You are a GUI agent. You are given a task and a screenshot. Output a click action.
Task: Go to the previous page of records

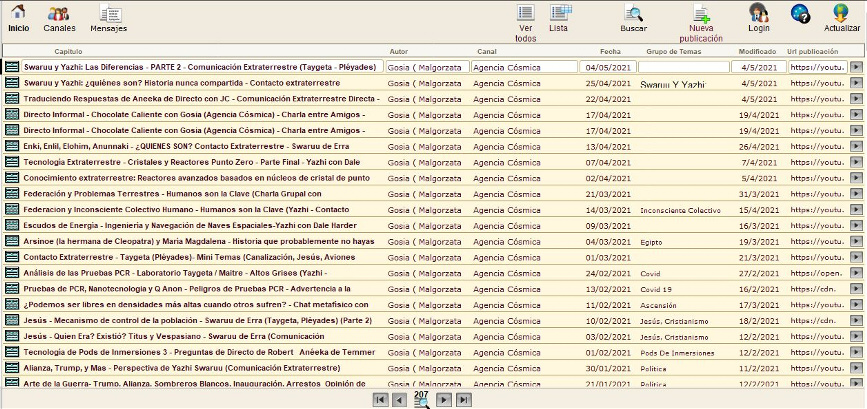click(x=399, y=399)
